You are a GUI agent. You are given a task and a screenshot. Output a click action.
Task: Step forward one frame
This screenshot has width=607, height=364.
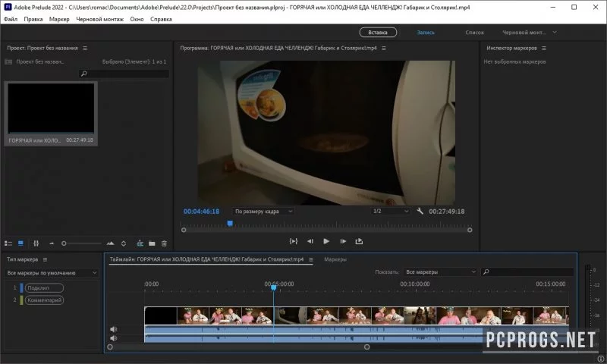[343, 241]
